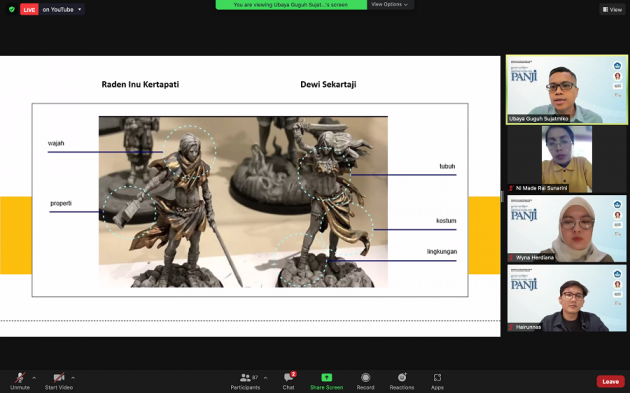630x393 pixels.
Task: Click the panel divider handle beside shared screen
Action: [502, 196]
